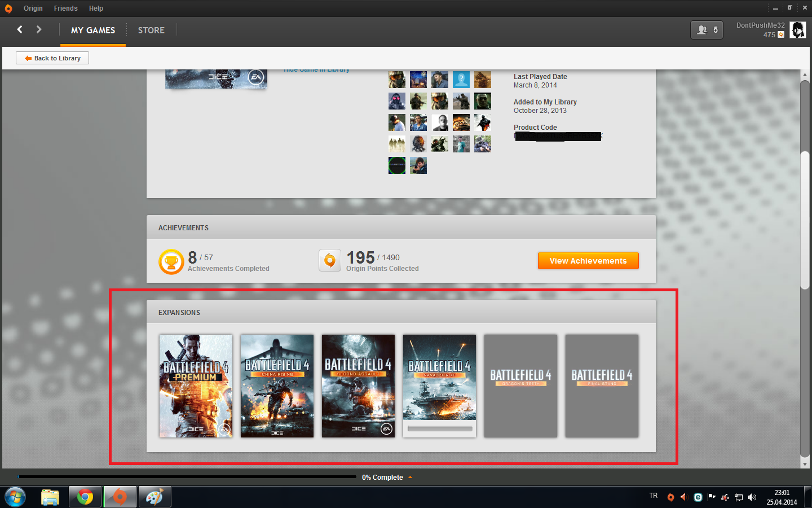Viewport: 812px width, 508px height.
Task: Switch to the STORE tab
Action: 151,30
